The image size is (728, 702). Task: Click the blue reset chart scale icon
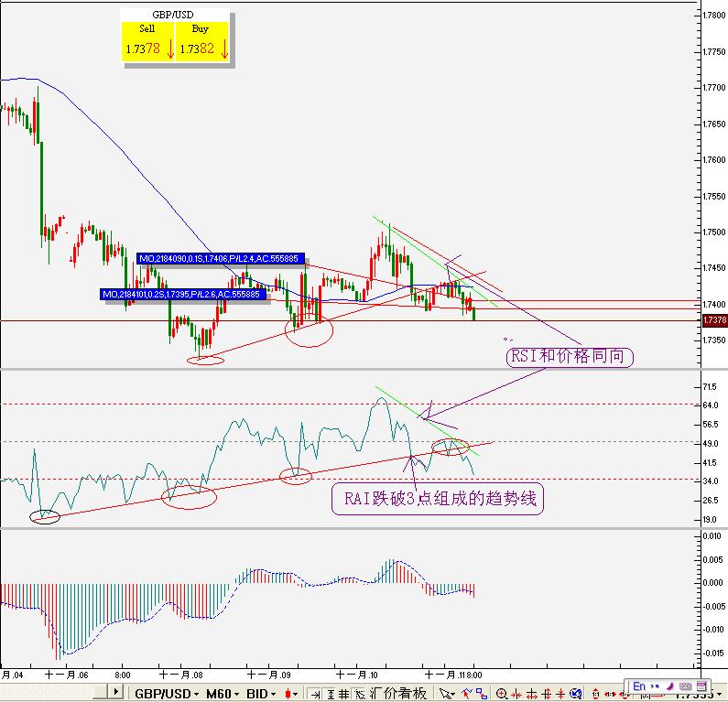click(x=576, y=694)
